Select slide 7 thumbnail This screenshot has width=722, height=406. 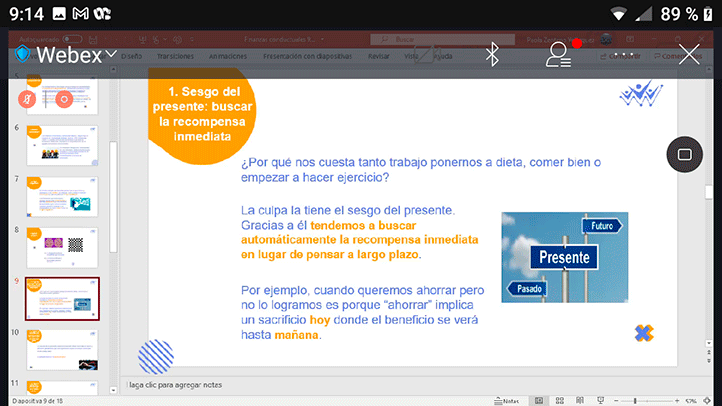pyautogui.click(x=62, y=195)
